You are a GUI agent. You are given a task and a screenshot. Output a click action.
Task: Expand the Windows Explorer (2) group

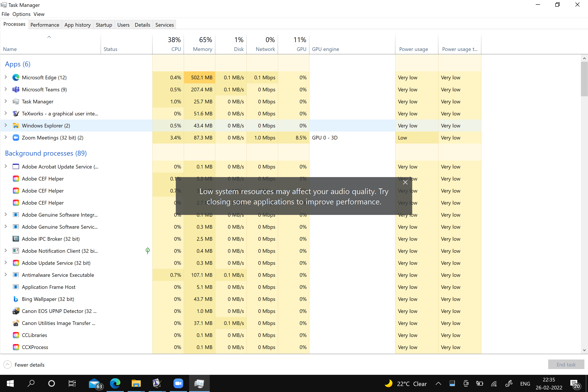point(6,125)
